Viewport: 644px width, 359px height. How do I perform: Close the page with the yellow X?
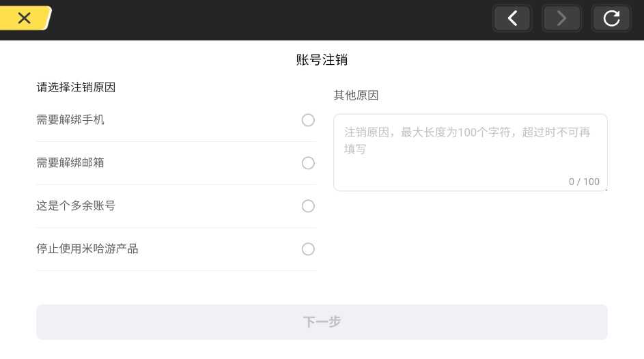coord(25,18)
